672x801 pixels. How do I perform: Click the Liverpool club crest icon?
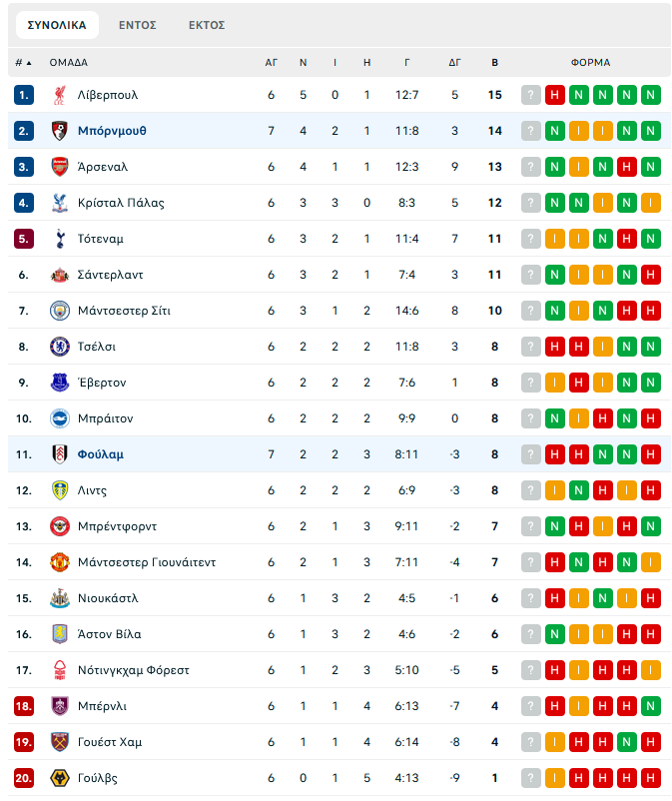point(59,95)
